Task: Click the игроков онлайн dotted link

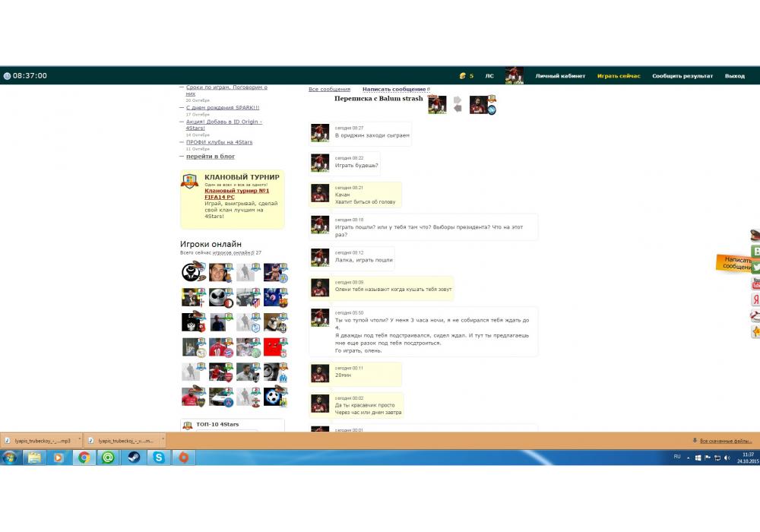Action: point(233,252)
